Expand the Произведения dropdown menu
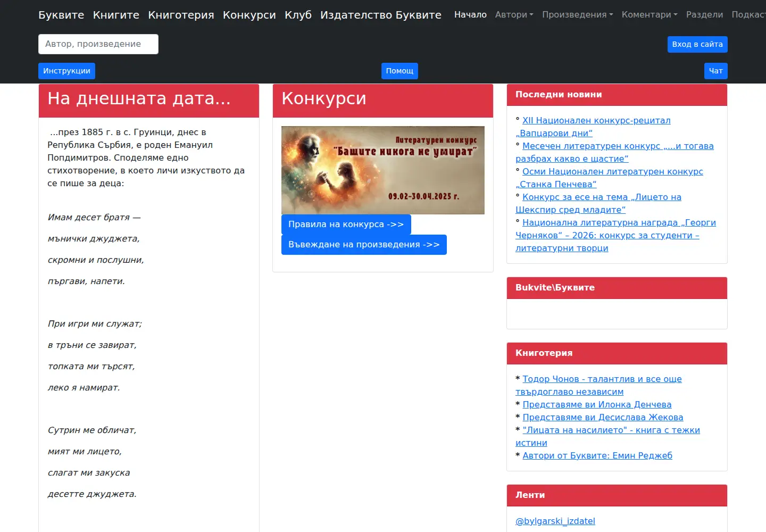Screen dimensions: 766x532 [578, 15]
